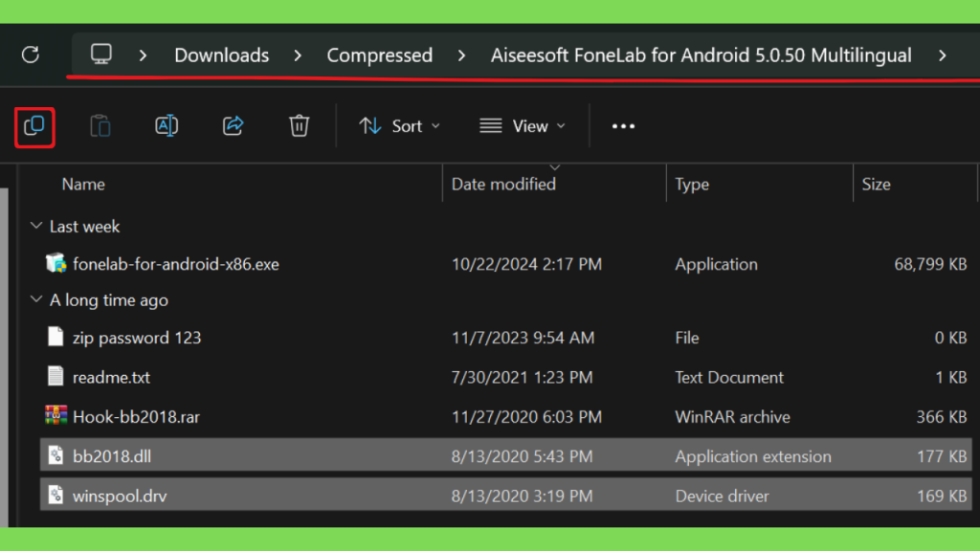Click date 11/7/2023 9:54 AM
980x551 pixels.
click(523, 338)
